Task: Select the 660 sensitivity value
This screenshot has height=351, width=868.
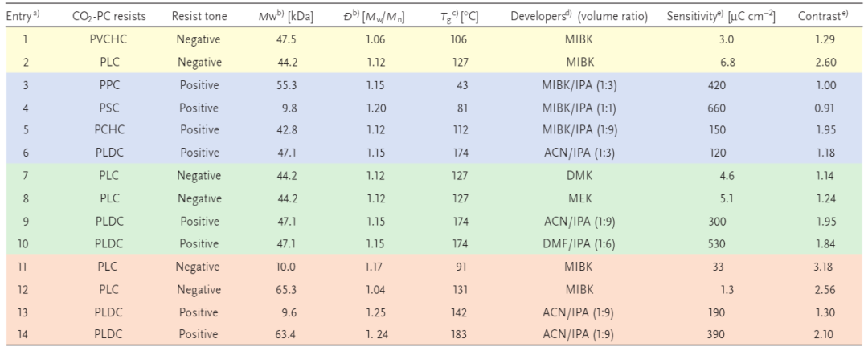Action: [725, 107]
